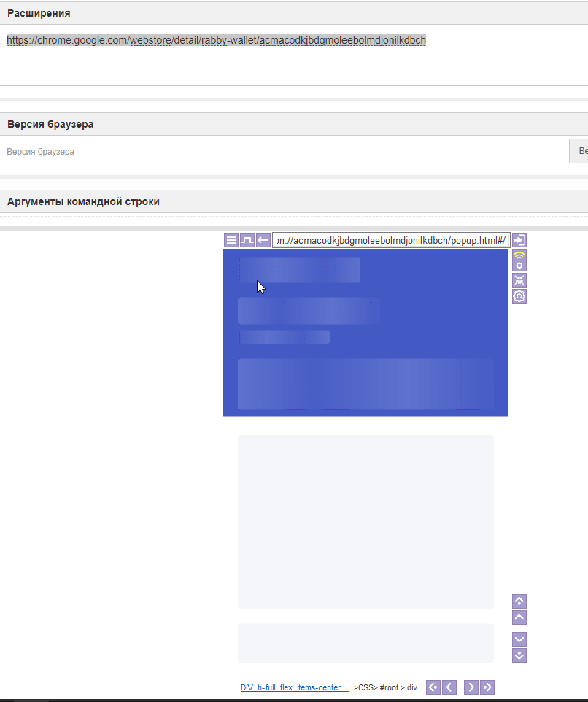Click inside the Версия браузера input field
Screen dimensions: 588x702
(285, 151)
